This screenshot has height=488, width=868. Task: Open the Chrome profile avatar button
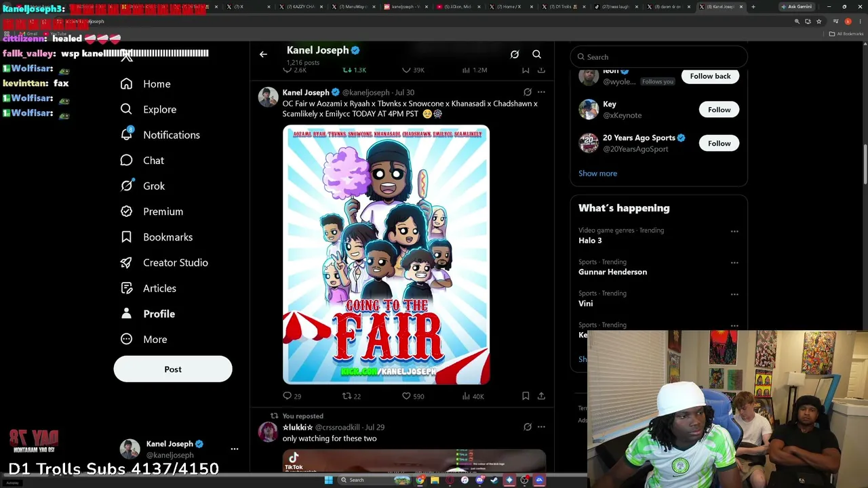(848, 21)
